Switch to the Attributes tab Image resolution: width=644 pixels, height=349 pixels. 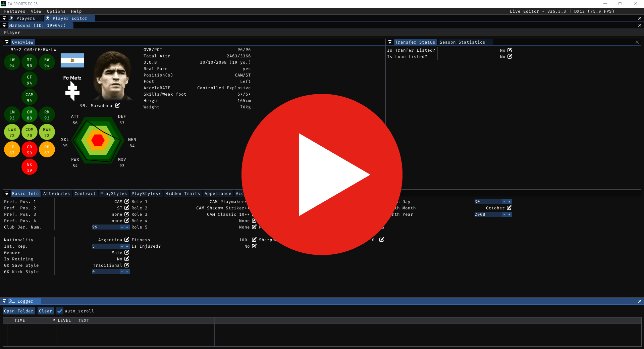57,193
